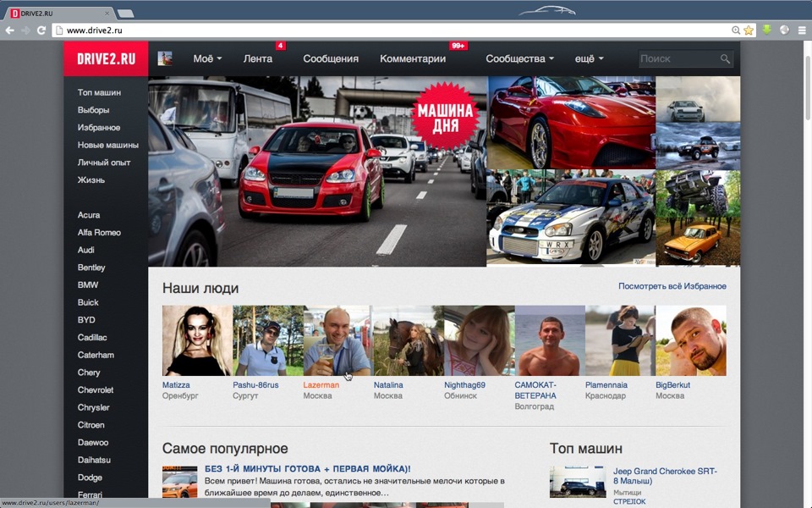Open Личный опыт in sidebar
Screen dimensions: 812x508
click(103, 163)
